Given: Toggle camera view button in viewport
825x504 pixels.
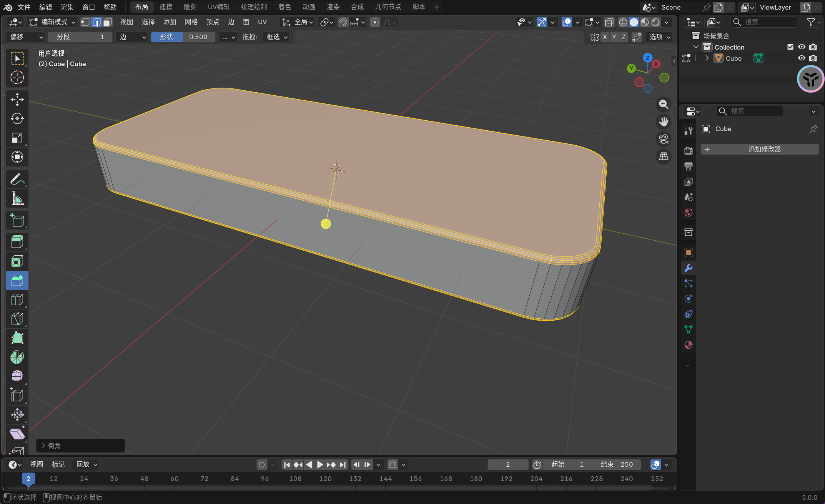Looking at the screenshot, I should point(664,139).
